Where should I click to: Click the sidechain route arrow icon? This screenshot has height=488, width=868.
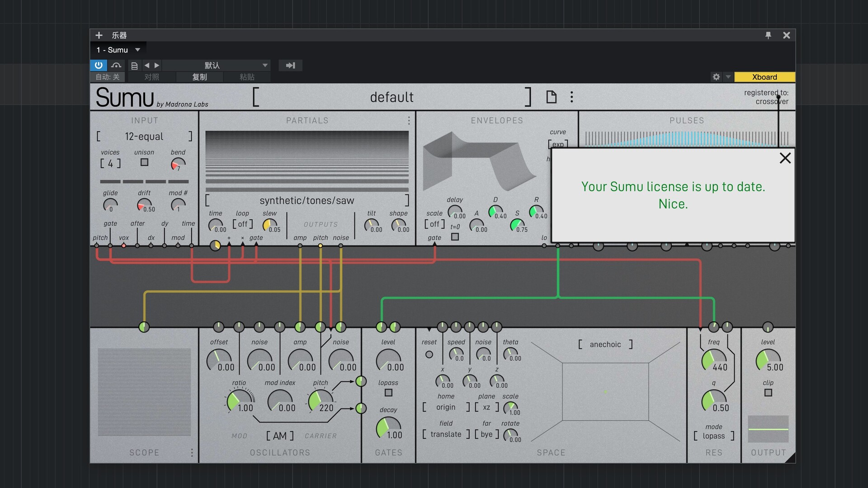pyautogui.click(x=290, y=66)
